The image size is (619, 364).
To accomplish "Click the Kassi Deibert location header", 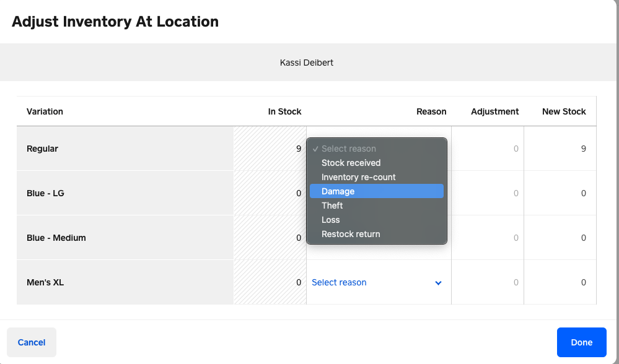I will point(307,63).
